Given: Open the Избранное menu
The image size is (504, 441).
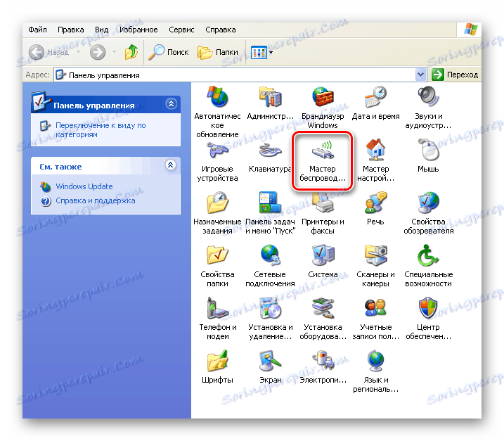Looking at the screenshot, I should (138, 30).
